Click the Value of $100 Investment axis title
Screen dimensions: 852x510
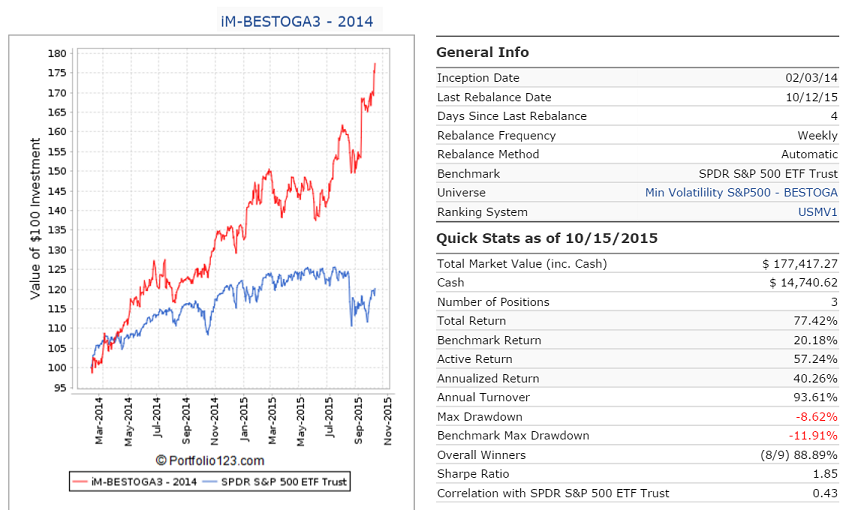(x=35, y=218)
